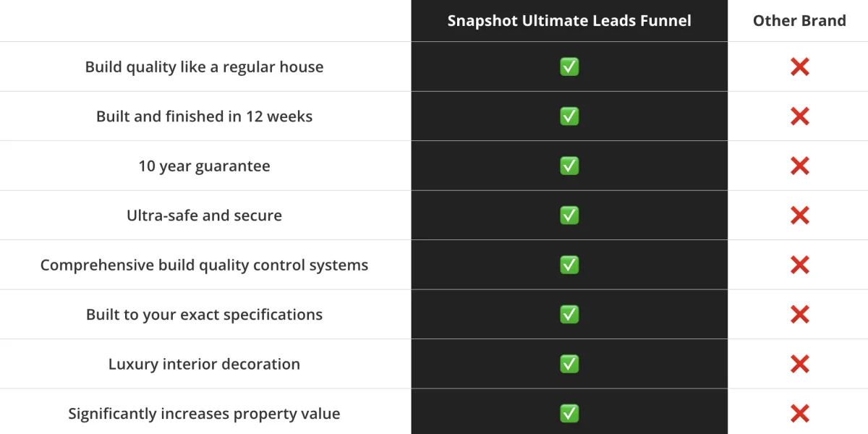Image resolution: width=868 pixels, height=434 pixels.
Task: Select the Other Brand column header
Action: point(799,20)
